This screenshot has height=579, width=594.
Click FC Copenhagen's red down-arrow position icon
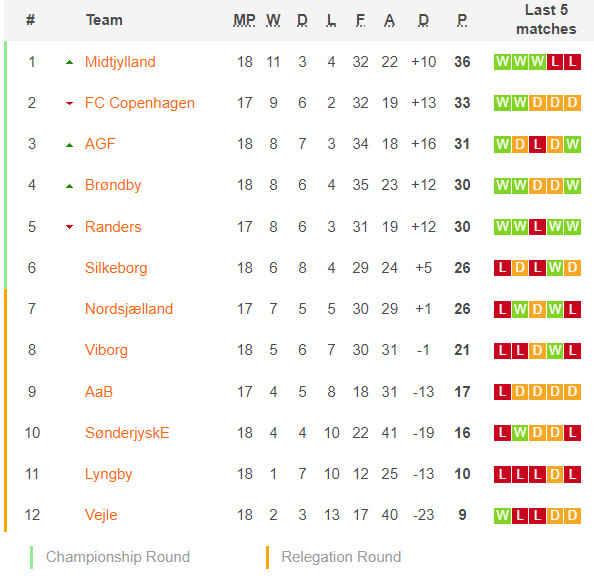[69, 103]
